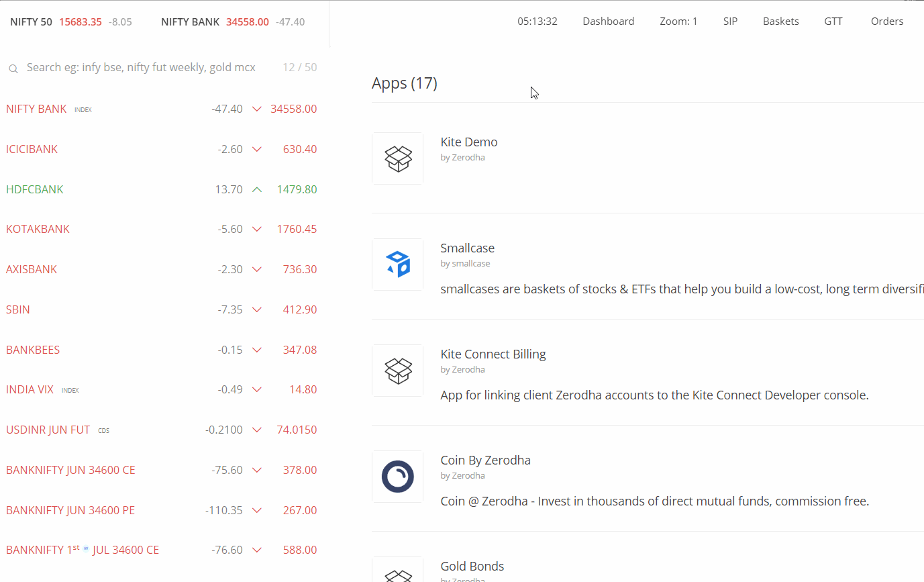
Task: Click the green up arrow in HDFCBANK row
Action: pyautogui.click(x=256, y=189)
